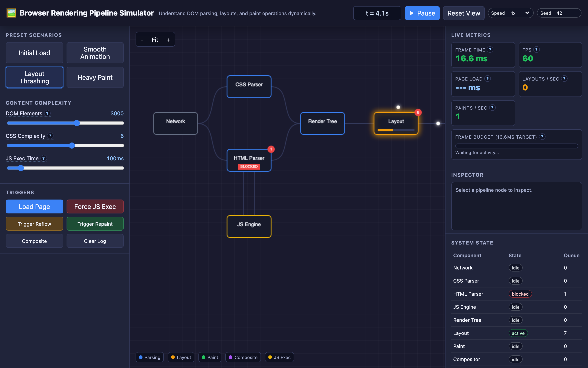Open the FPS help question mark
Screen dimensions: 588x368
click(536, 50)
